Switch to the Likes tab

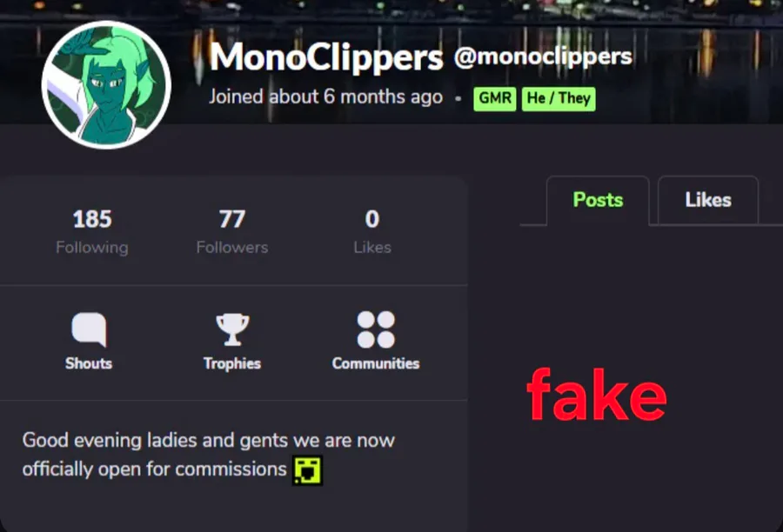point(708,200)
